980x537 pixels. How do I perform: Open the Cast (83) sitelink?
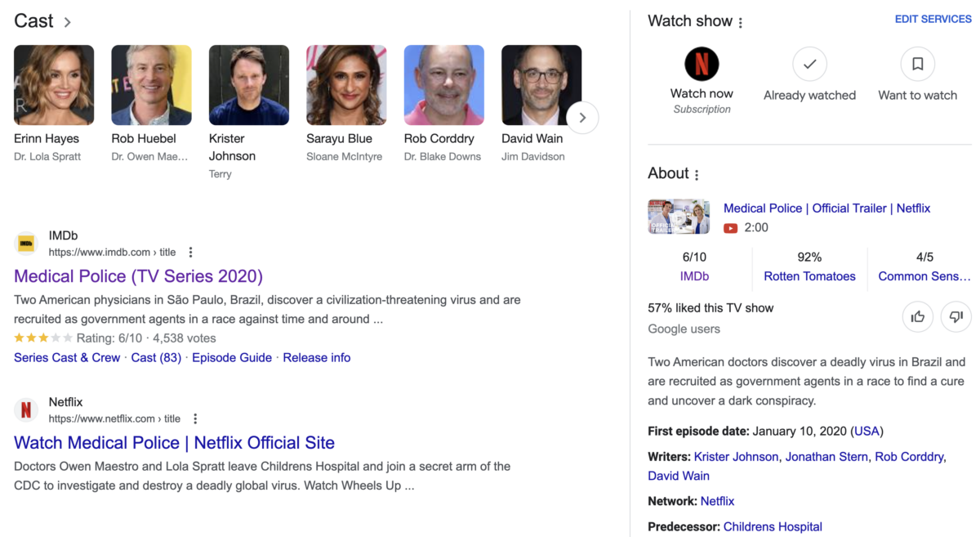coord(156,357)
